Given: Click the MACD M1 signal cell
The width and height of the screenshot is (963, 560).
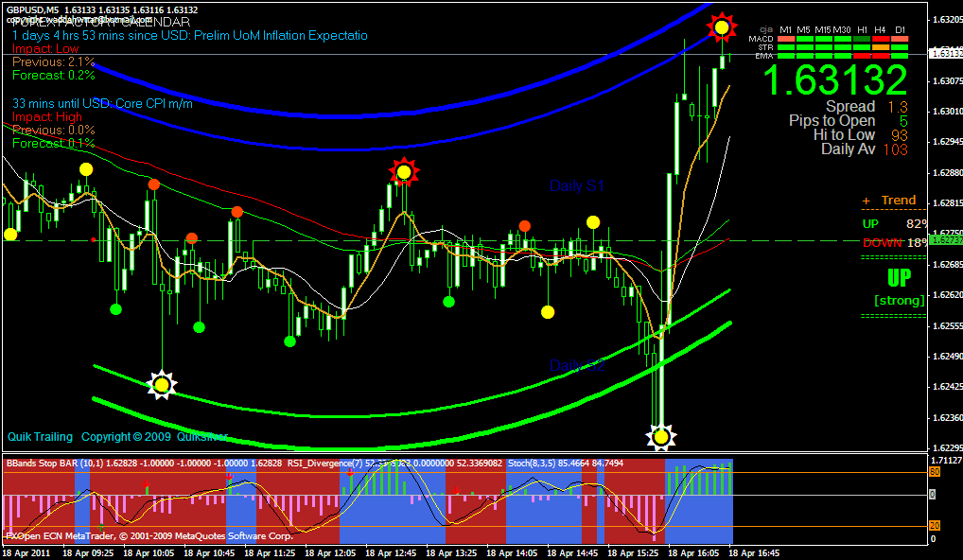Looking at the screenshot, I should click(785, 39).
